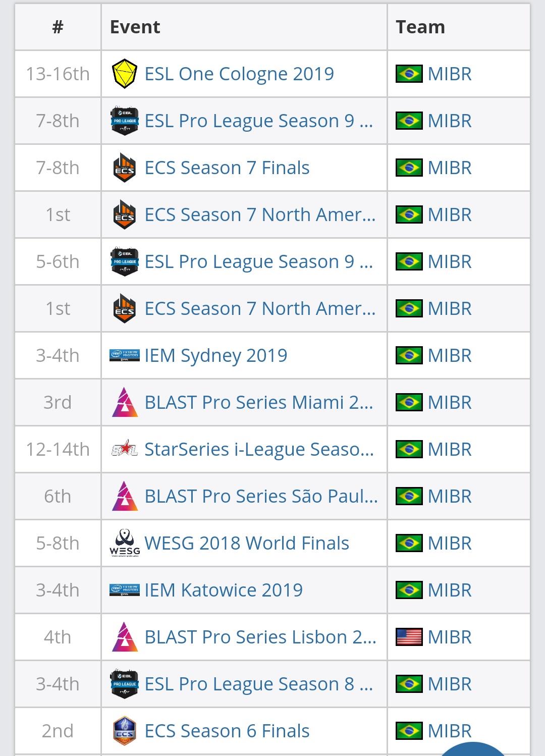Open the ECS Season 6 Finals link

click(227, 731)
